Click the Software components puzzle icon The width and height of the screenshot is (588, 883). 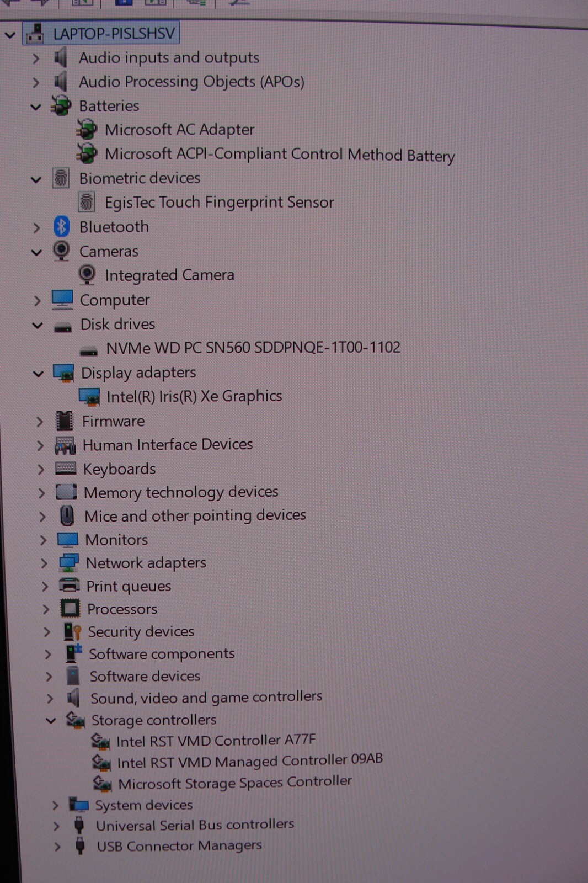click(x=73, y=654)
